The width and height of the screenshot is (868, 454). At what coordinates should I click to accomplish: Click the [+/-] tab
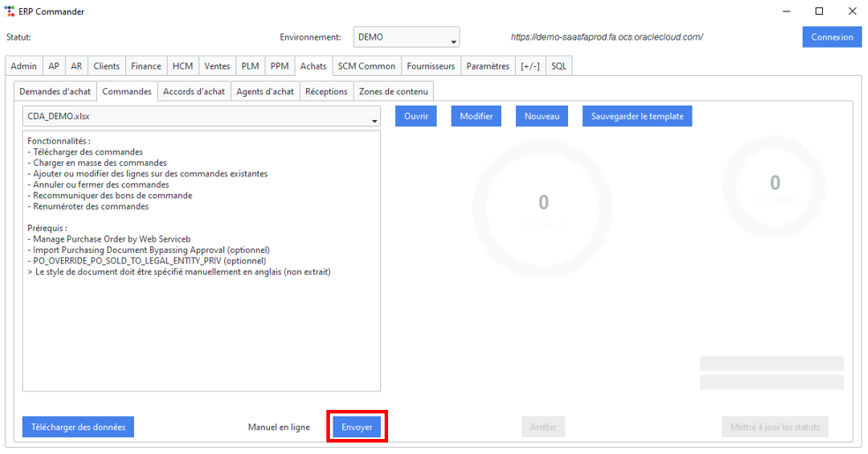530,66
